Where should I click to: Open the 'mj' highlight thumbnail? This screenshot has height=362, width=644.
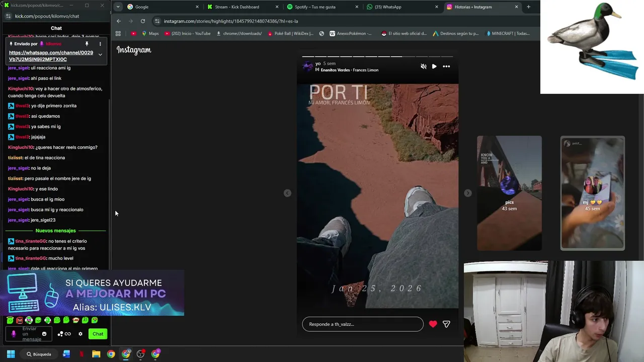[593, 193]
